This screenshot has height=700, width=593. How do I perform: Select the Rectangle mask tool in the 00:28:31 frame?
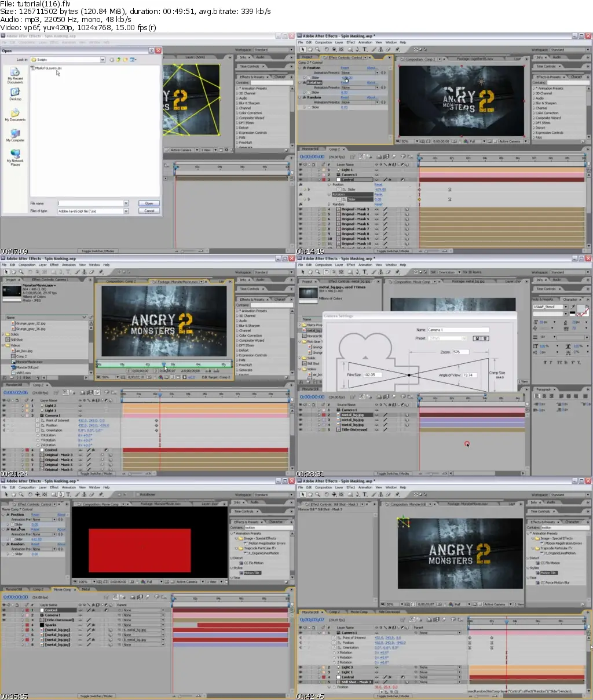[350, 272]
